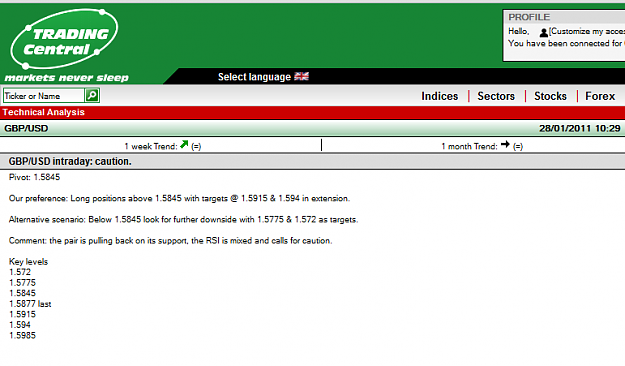The width and height of the screenshot is (625, 366).
Task: Open the Indices menu
Action: click(x=440, y=96)
